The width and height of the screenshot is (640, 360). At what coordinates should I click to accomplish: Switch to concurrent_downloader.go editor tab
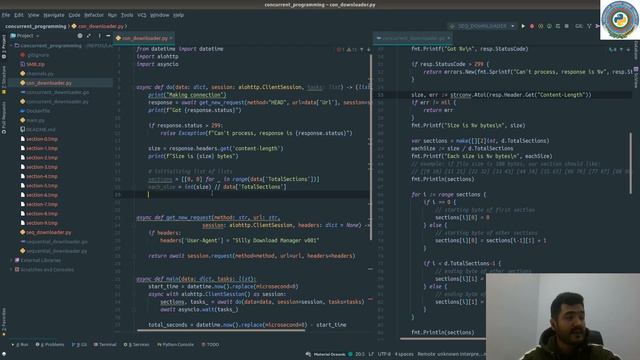pos(413,38)
